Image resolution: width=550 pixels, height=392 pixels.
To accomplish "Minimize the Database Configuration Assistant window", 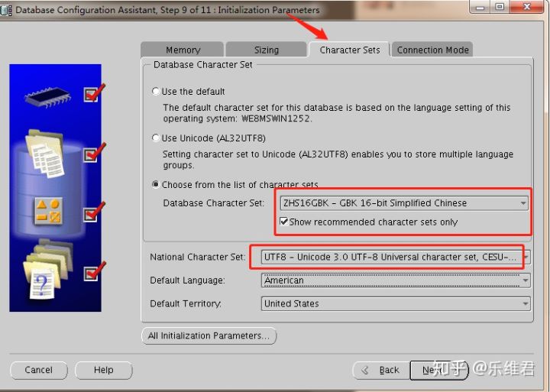I will tap(480, 7).
